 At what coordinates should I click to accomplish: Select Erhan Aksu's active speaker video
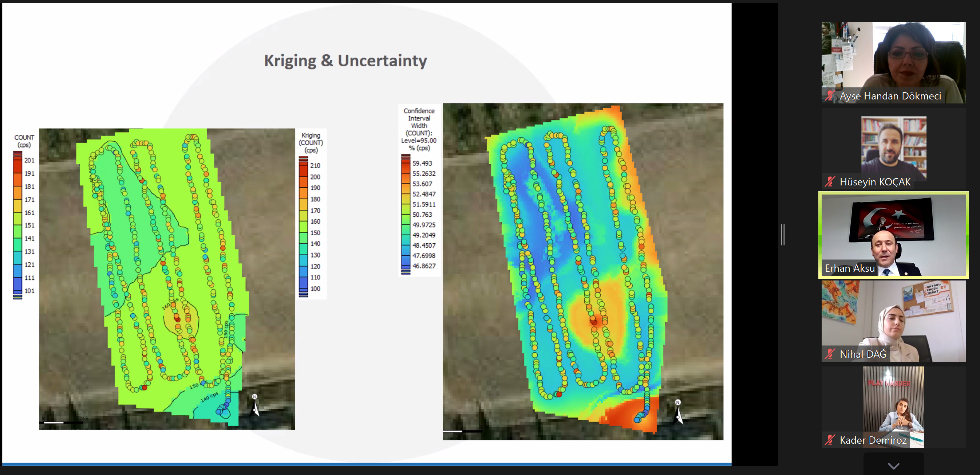893,235
